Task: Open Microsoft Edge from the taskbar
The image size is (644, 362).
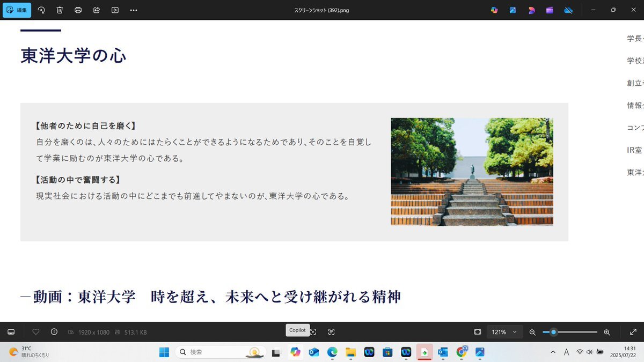Action: (x=332, y=352)
